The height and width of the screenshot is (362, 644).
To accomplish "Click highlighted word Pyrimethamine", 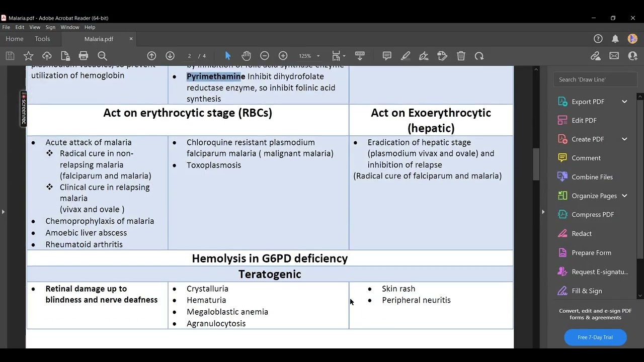I will (216, 76).
